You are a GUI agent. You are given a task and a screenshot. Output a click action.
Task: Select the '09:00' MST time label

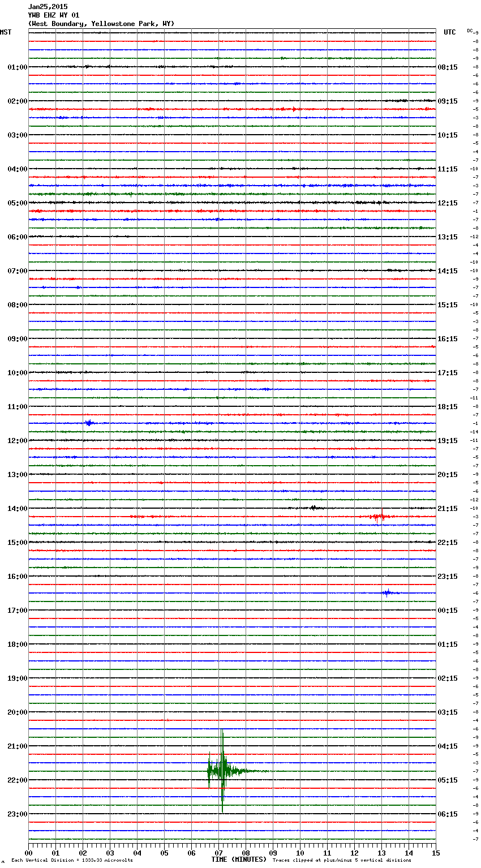(18, 339)
